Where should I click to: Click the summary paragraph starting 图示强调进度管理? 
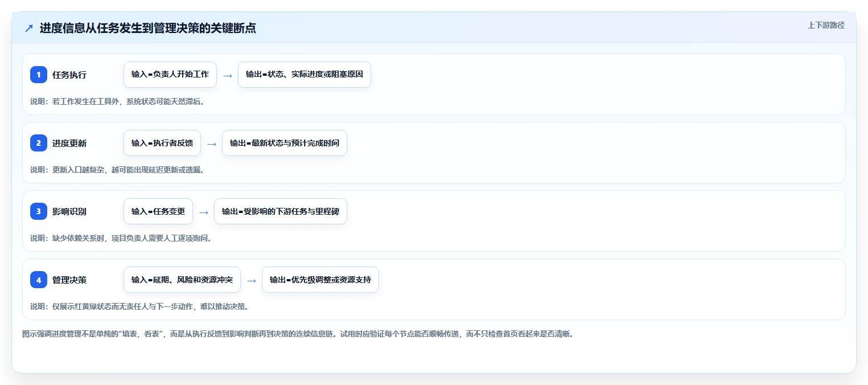(x=298, y=334)
